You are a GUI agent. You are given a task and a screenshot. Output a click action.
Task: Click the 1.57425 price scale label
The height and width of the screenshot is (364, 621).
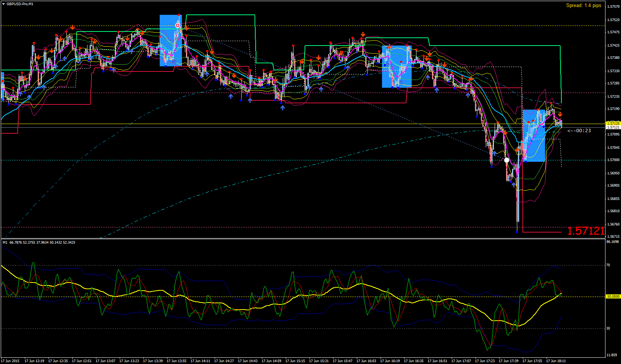[x=614, y=46]
